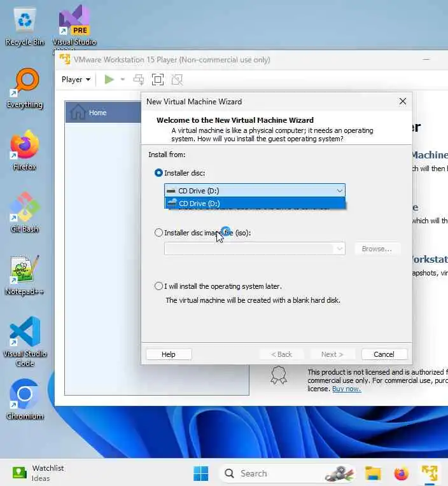
Task: Click the Back button in the wizard
Action: point(281,354)
